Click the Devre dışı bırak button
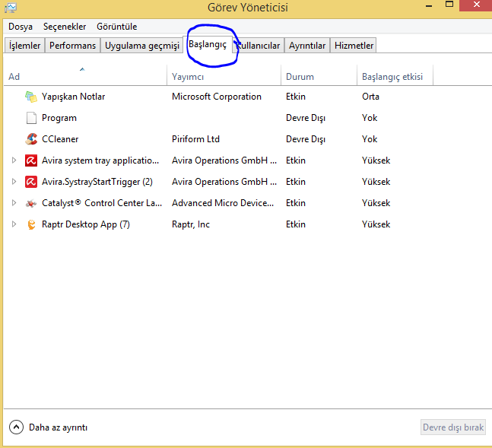This screenshot has width=492, height=448. [453, 427]
